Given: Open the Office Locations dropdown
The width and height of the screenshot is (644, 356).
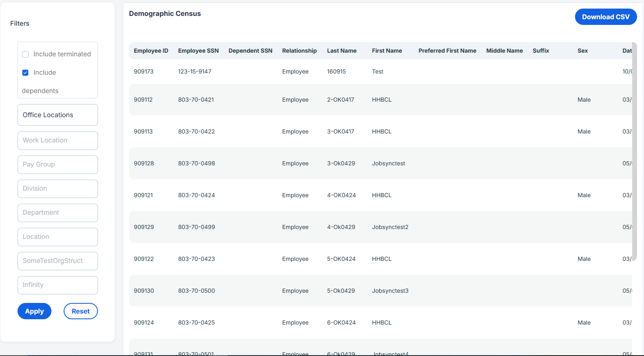Looking at the screenshot, I should pos(58,115).
